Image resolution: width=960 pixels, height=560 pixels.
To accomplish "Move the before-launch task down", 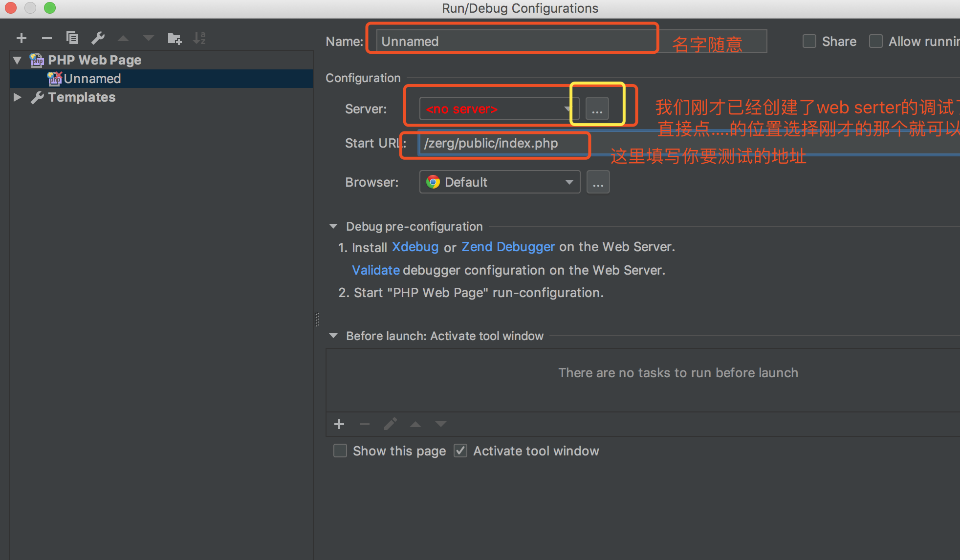I will [x=441, y=424].
